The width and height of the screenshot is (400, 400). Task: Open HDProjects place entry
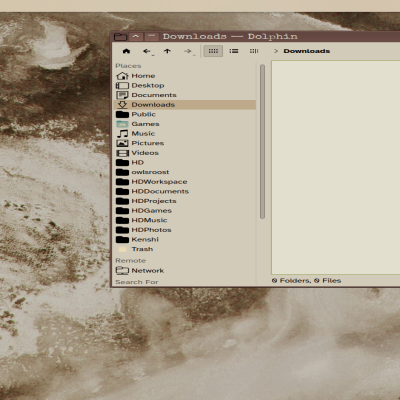click(x=185, y=201)
